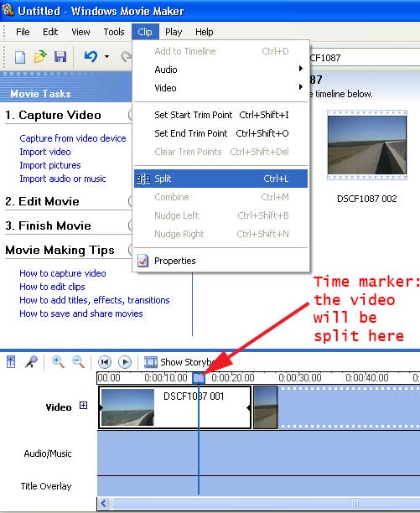This screenshot has height=513, width=420.
Task: Expand the Audio submenu
Action: (220, 70)
